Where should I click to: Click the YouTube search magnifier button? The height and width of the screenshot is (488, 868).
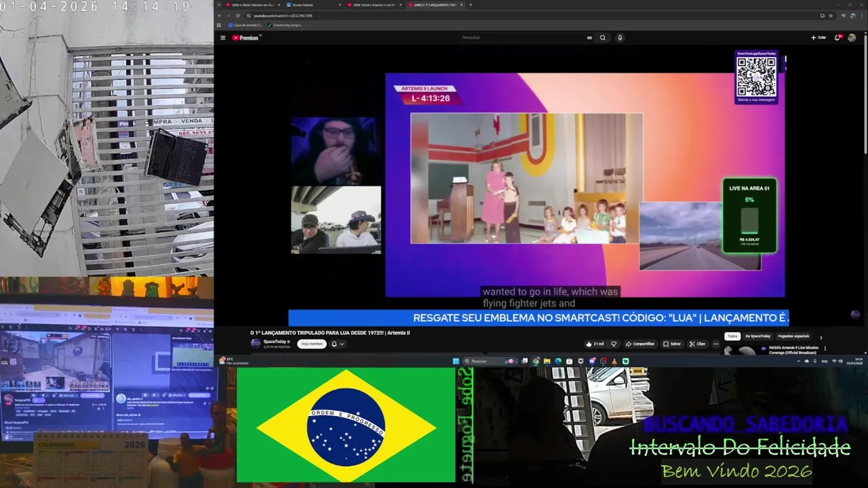602,38
